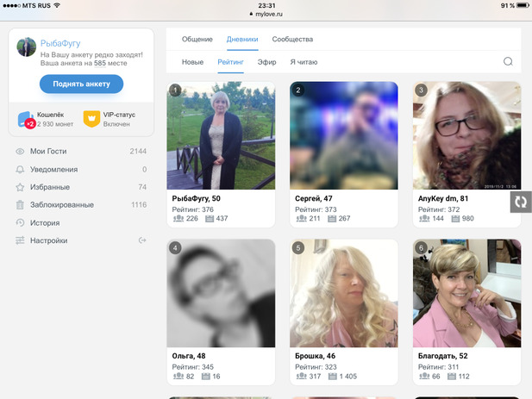Click the refresh arrows floating button

point(521,202)
